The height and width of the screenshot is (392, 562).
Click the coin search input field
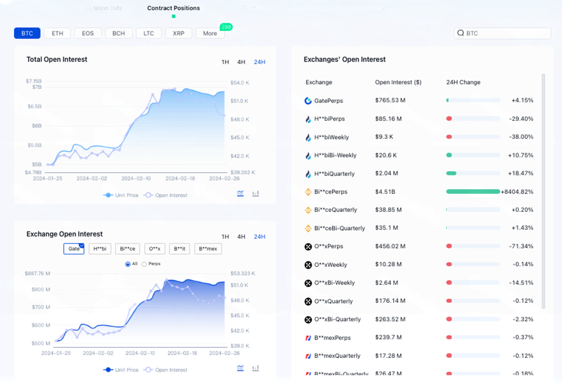click(x=506, y=34)
